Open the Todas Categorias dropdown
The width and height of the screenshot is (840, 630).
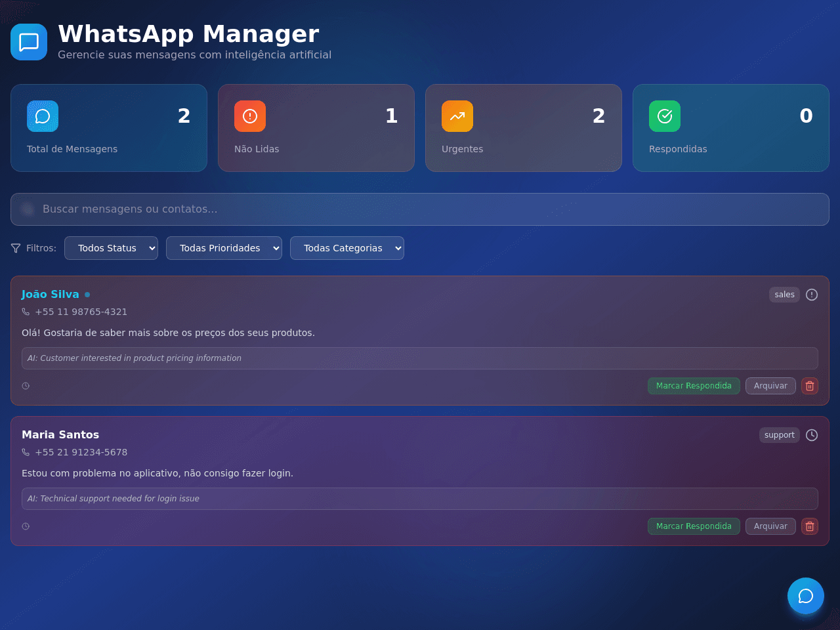[x=347, y=248]
